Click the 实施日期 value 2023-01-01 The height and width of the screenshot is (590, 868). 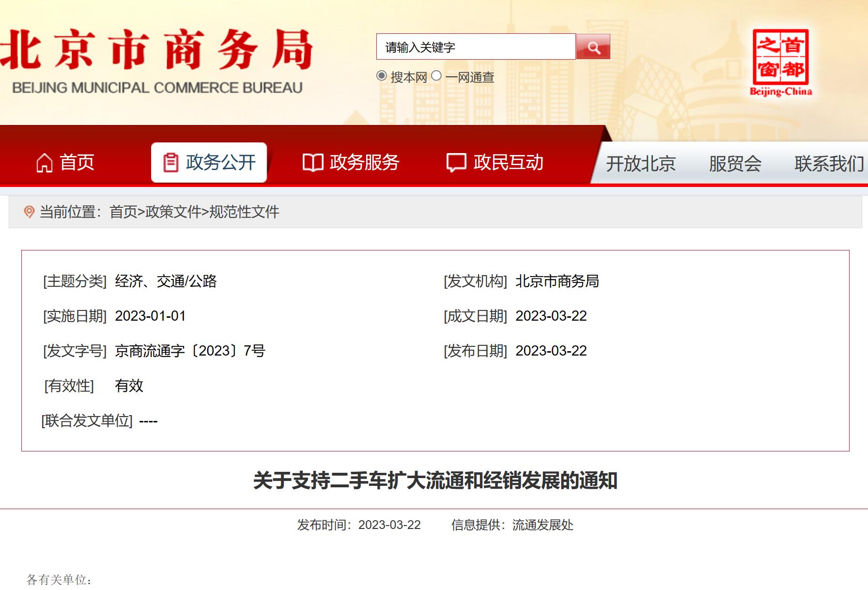[x=151, y=316]
